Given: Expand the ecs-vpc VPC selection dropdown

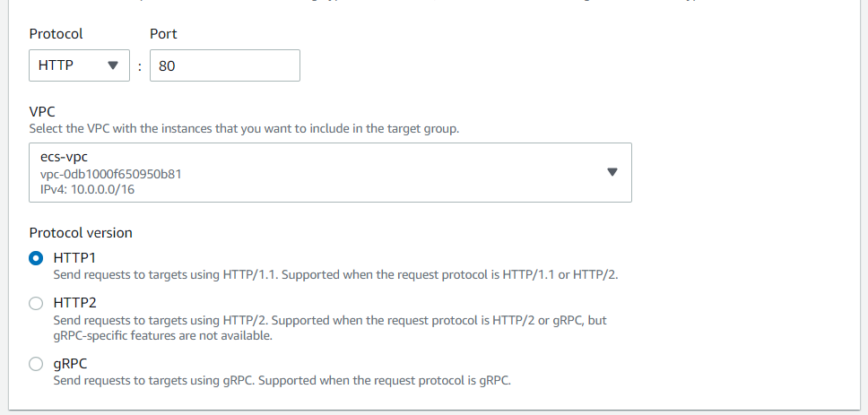Looking at the screenshot, I should point(330,172).
